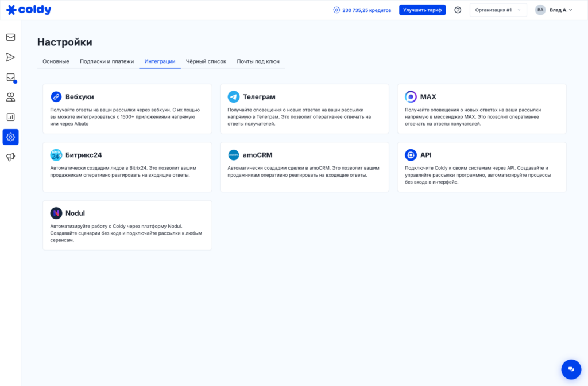Viewport: 588px width, 386px height.
Task: Click the amoCRM logo icon
Action: tap(234, 155)
